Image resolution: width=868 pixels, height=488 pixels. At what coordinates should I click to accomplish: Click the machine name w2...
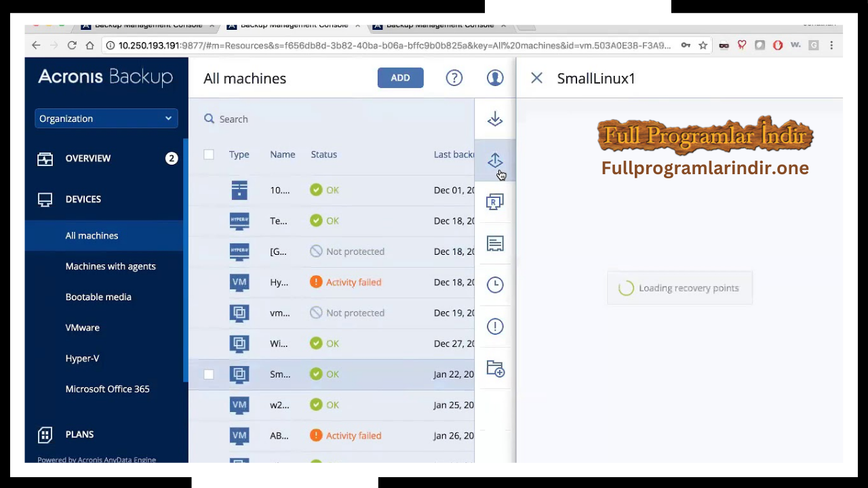(x=279, y=405)
